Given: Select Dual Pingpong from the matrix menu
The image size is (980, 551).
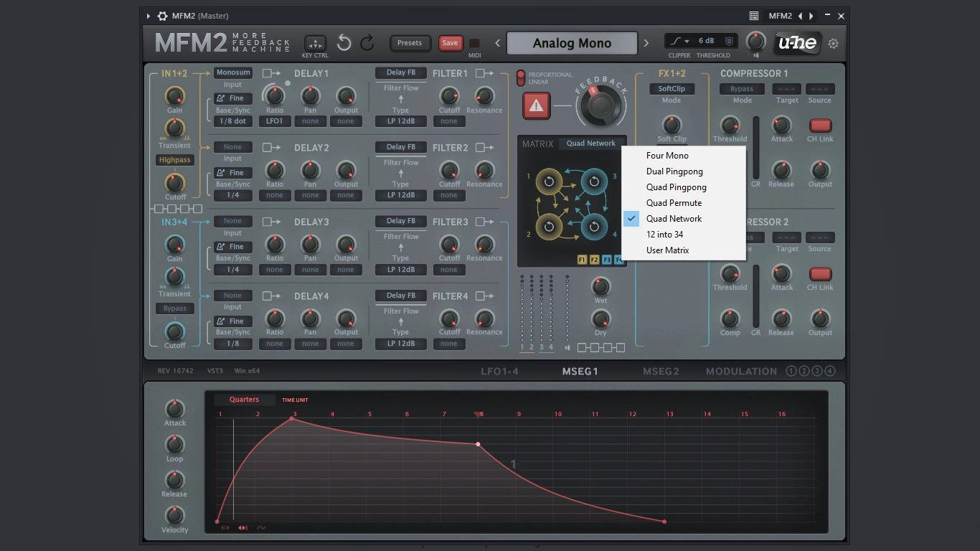Looking at the screenshot, I should pyautogui.click(x=684, y=171).
